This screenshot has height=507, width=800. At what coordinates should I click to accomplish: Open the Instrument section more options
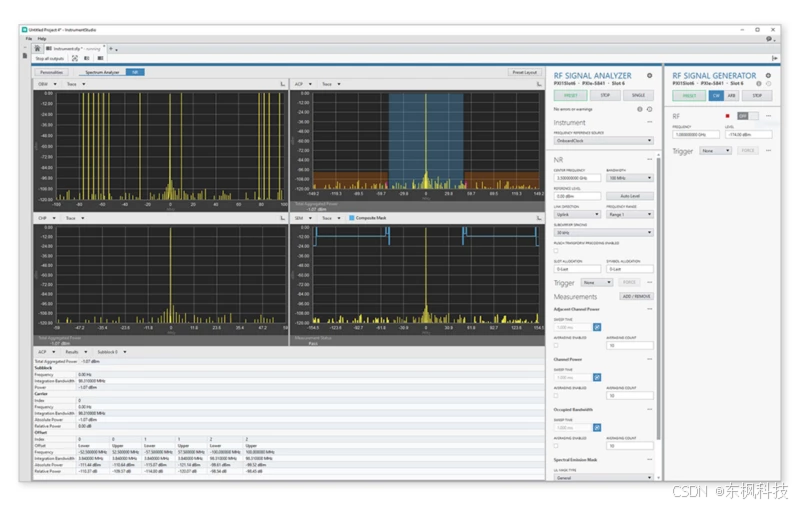(x=649, y=122)
